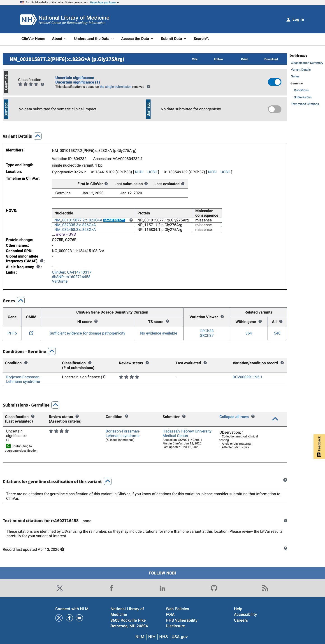Image resolution: width=325 pixels, height=644 pixels.
Task: Click HI score help icon
Action: point(96,321)
